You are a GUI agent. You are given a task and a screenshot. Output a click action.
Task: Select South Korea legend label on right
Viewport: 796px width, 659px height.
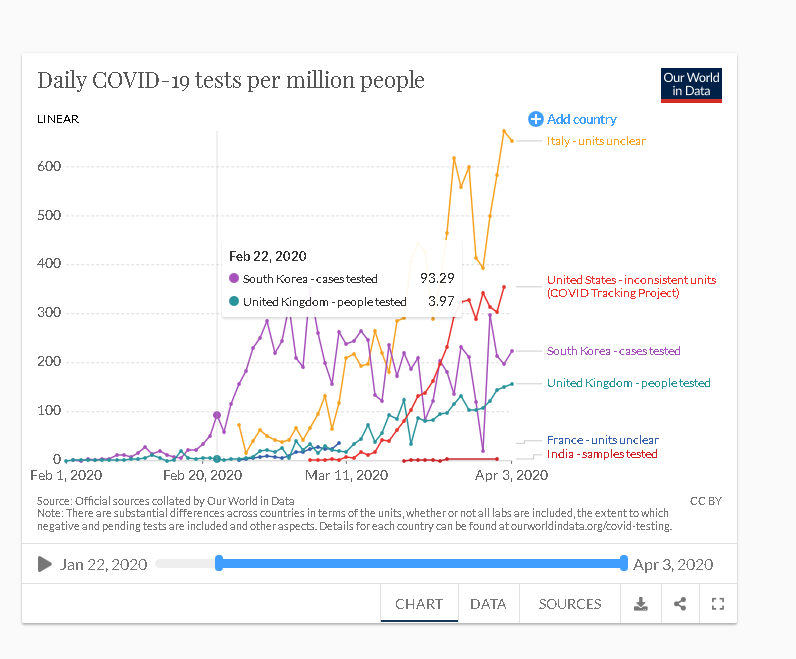[613, 351]
